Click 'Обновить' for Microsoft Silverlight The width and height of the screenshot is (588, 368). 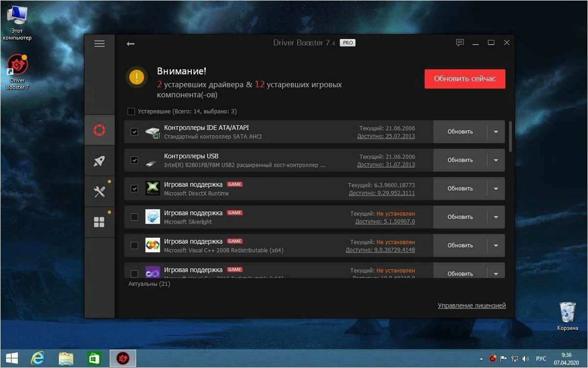(x=460, y=217)
